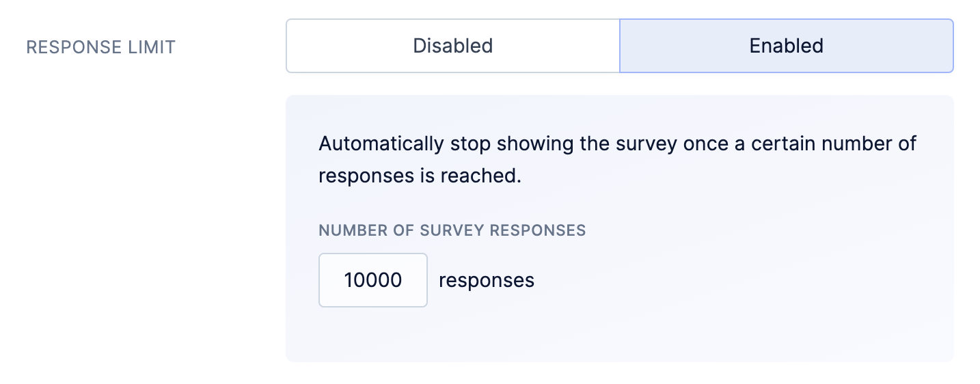This screenshot has width=980, height=384.
Task: Choose Disabled to stop limiting survey responses
Action: [x=452, y=46]
